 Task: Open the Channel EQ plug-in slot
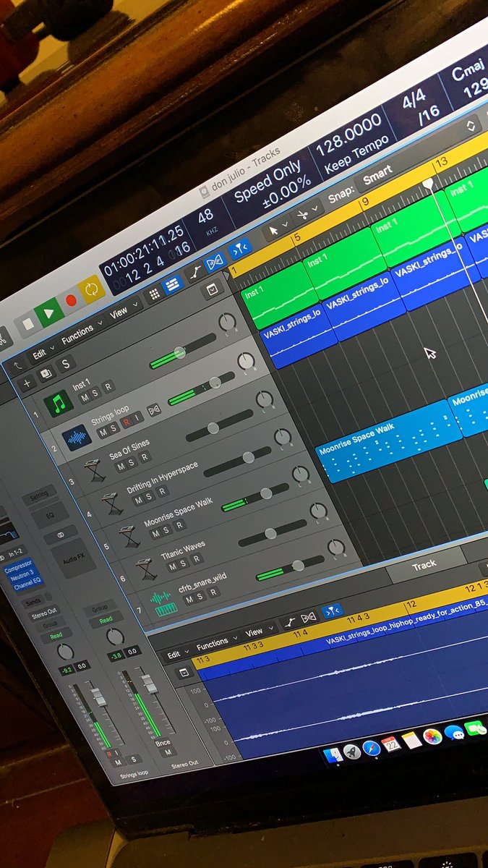(27, 585)
